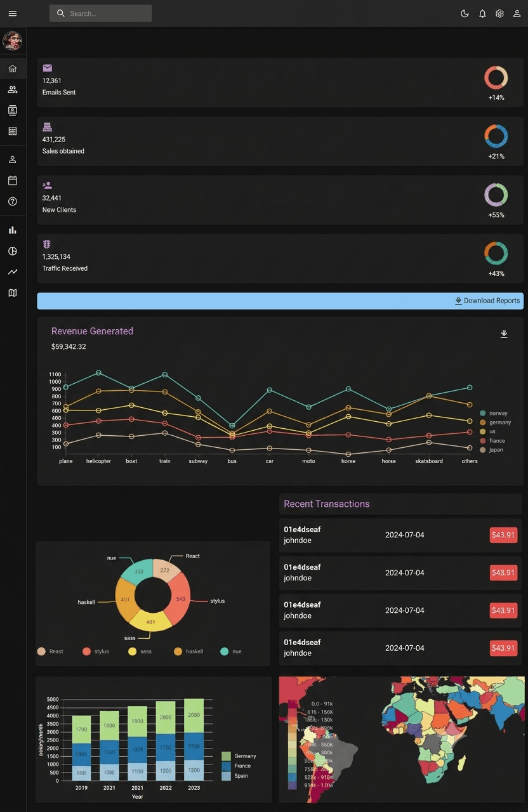Click the nue 333 pie slice

click(x=137, y=572)
